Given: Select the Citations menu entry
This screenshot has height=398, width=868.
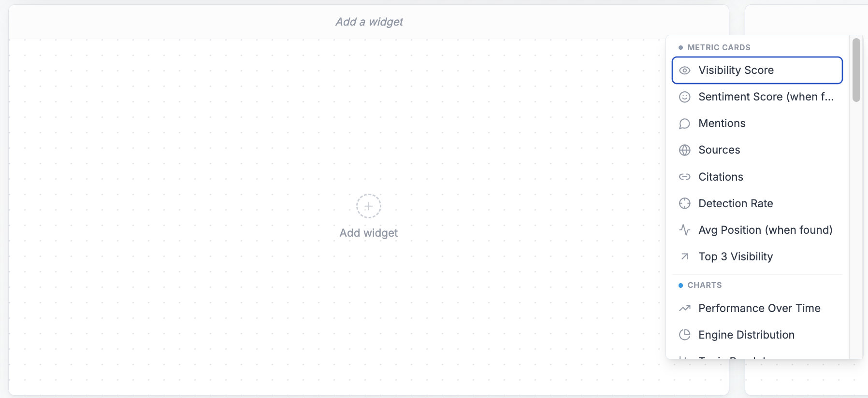Looking at the screenshot, I should 757,177.
